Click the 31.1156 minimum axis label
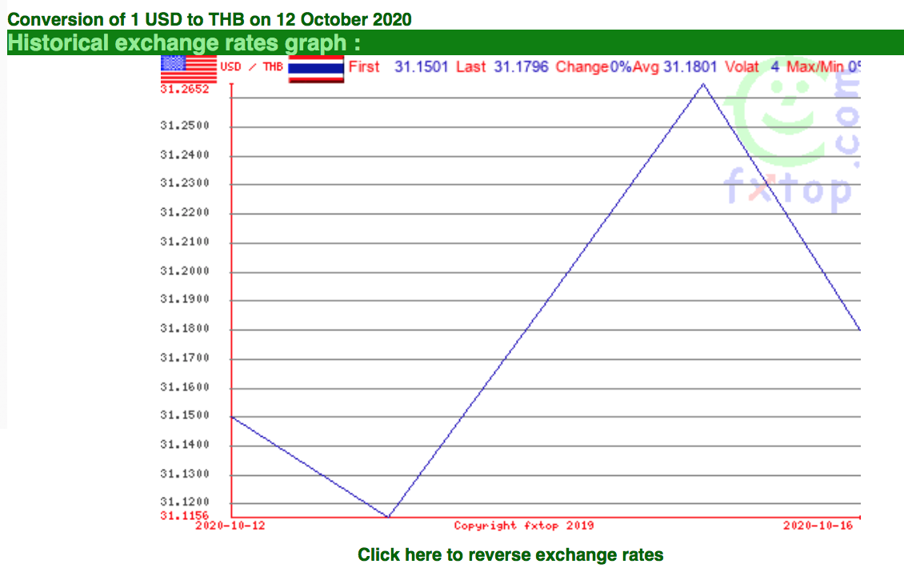This screenshot has height=588, width=904. point(185,515)
